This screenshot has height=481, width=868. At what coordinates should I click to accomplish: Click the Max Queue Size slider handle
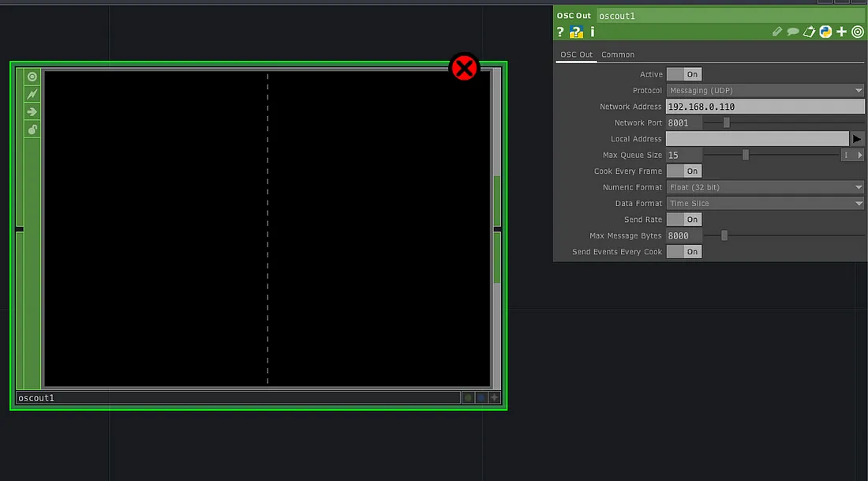point(746,155)
